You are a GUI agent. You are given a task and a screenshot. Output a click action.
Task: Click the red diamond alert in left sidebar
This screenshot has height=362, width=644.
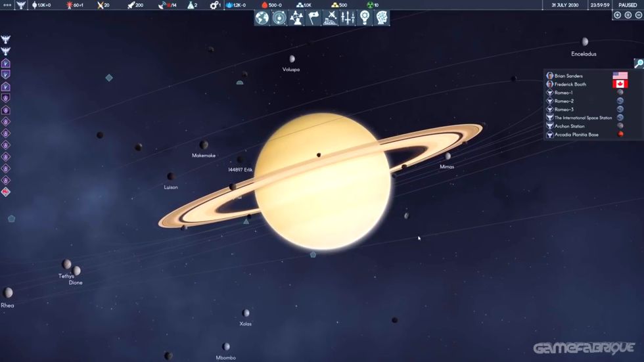[6, 192]
